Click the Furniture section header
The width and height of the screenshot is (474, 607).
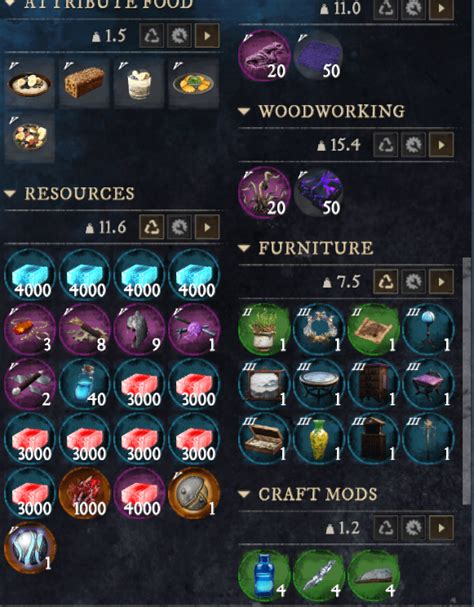tap(316, 248)
